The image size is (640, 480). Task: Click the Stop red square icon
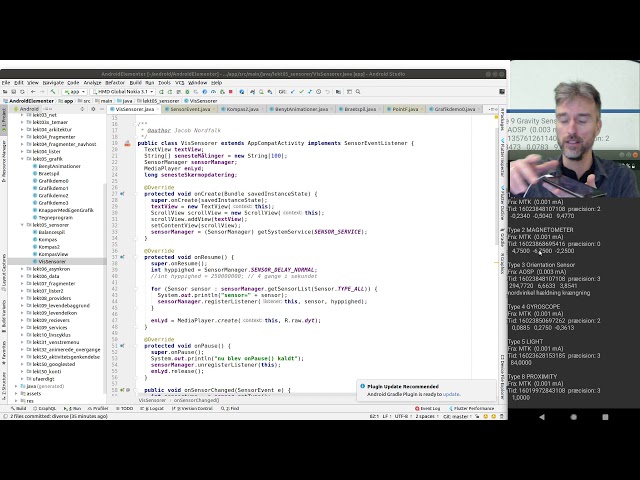coord(231,92)
